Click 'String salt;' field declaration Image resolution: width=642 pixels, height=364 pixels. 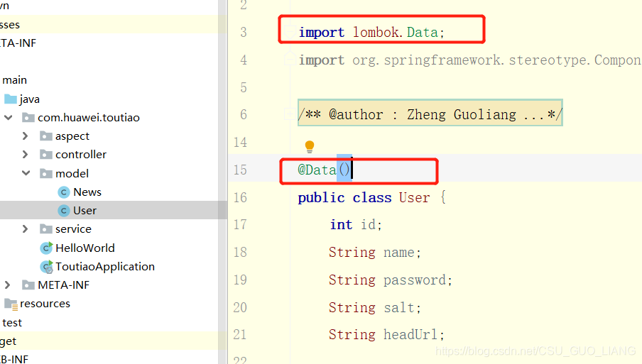click(x=375, y=307)
